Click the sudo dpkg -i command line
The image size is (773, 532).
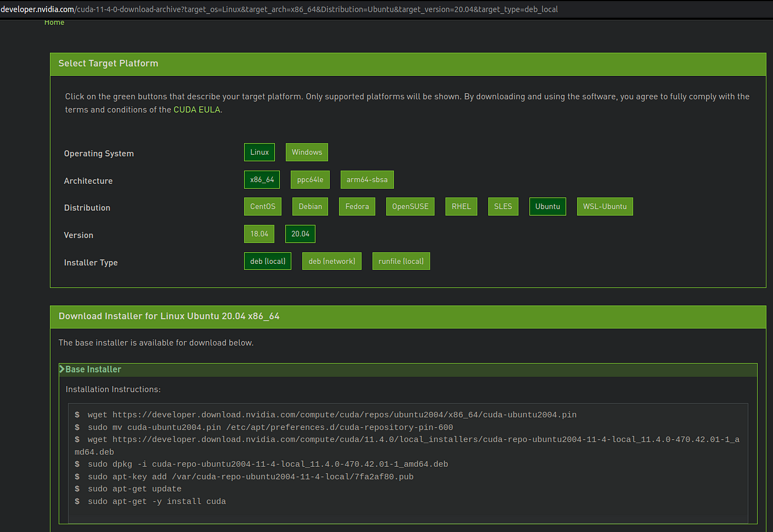[x=262, y=465]
